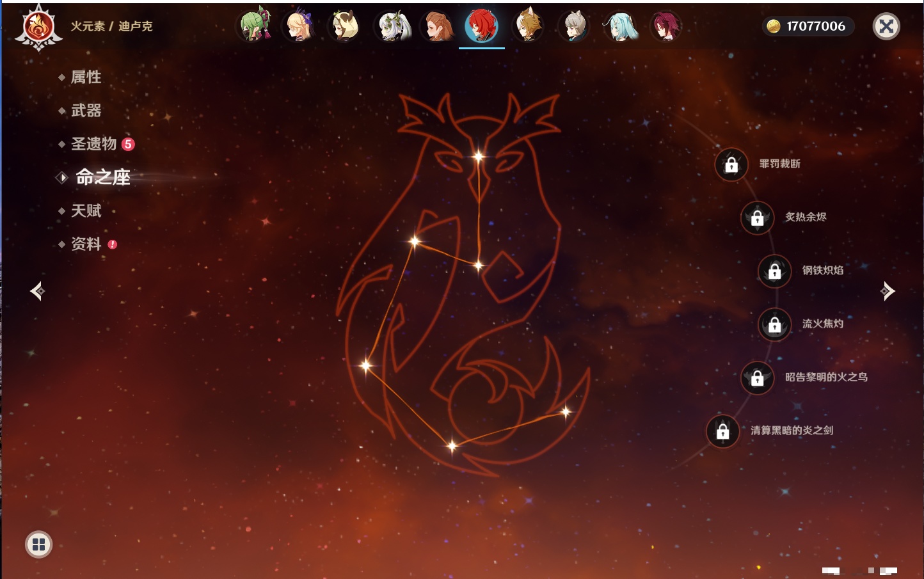Screen dimensions: 924x579
Task: Switch to the 武器 weapon menu
Action: pos(86,111)
